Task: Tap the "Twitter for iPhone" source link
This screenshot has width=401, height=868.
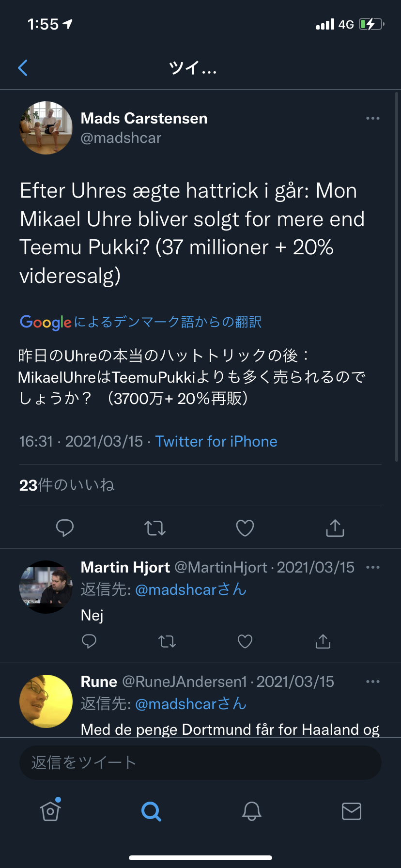Action: (x=216, y=441)
